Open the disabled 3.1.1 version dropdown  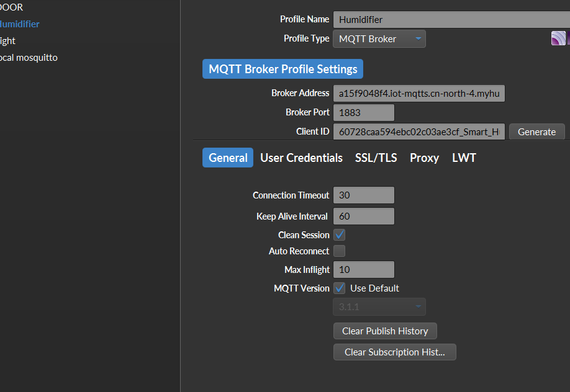(379, 306)
